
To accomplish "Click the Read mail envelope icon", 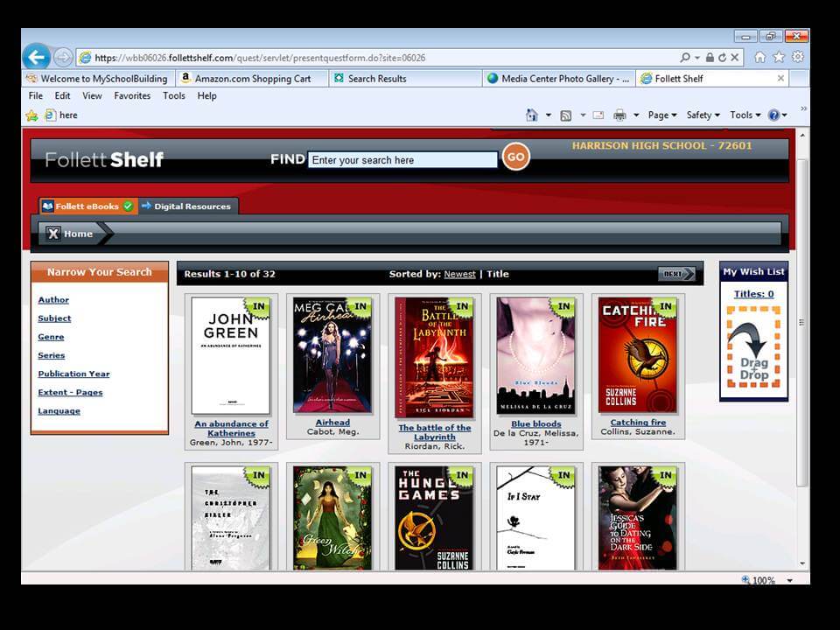I will (x=598, y=115).
